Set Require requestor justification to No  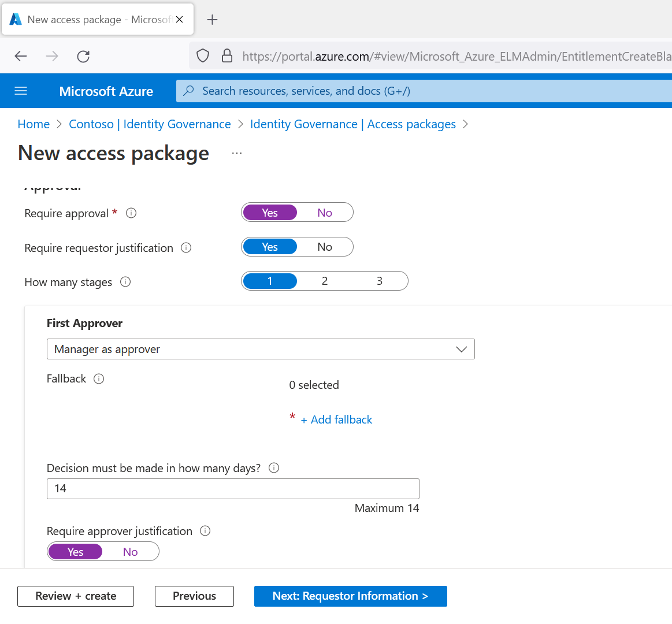tap(324, 247)
